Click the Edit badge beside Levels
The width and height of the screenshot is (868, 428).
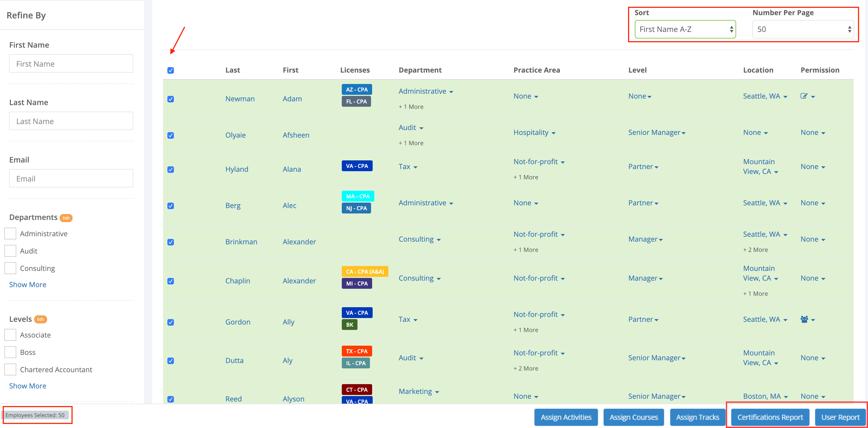[40, 319]
